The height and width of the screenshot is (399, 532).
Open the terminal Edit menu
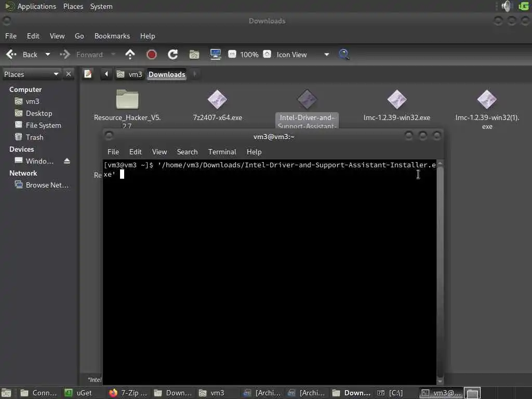[x=135, y=152]
